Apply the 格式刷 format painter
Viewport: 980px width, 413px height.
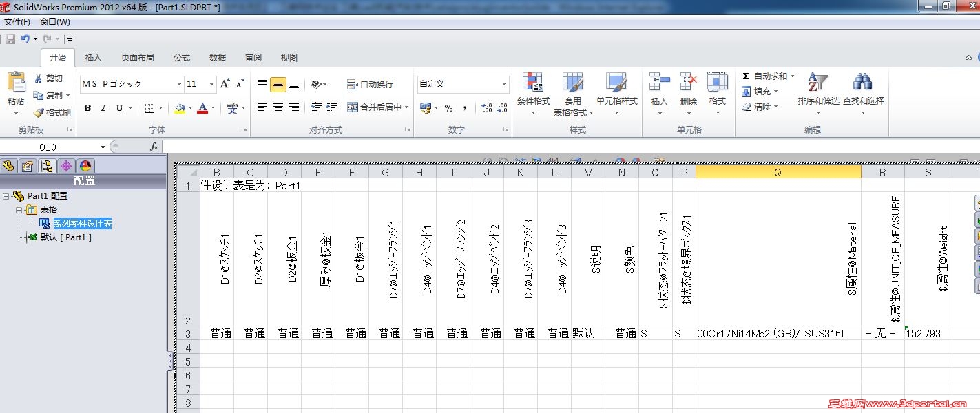(52, 112)
